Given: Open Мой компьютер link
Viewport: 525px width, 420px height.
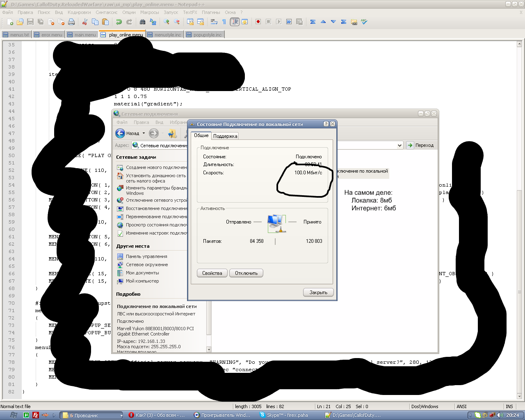Looking at the screenshot, I should pos(138,281).
